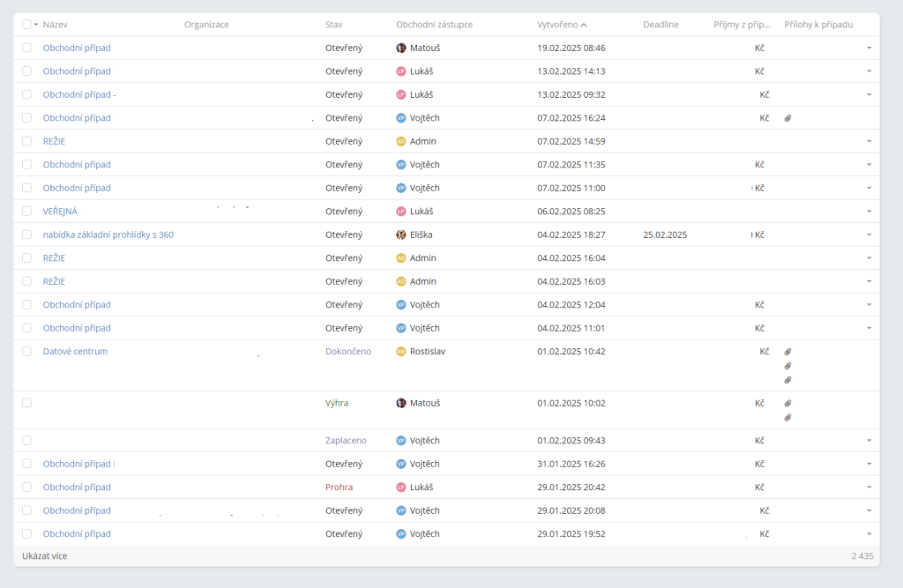Screen dimensions: 903x588
Task: Click Ukázat více to load more rows
Action: (x=44, y=556)
